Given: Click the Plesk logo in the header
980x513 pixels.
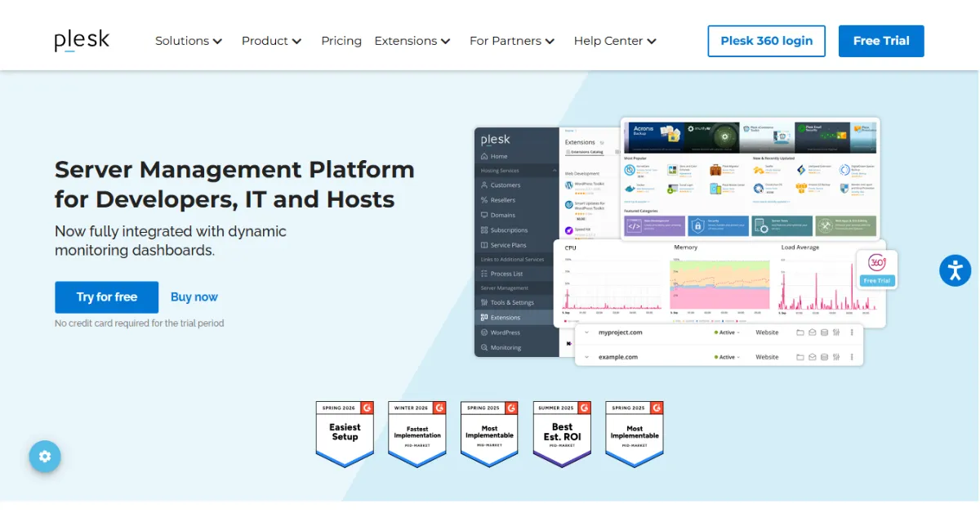Looking at the screenshot, I should 82,41.
